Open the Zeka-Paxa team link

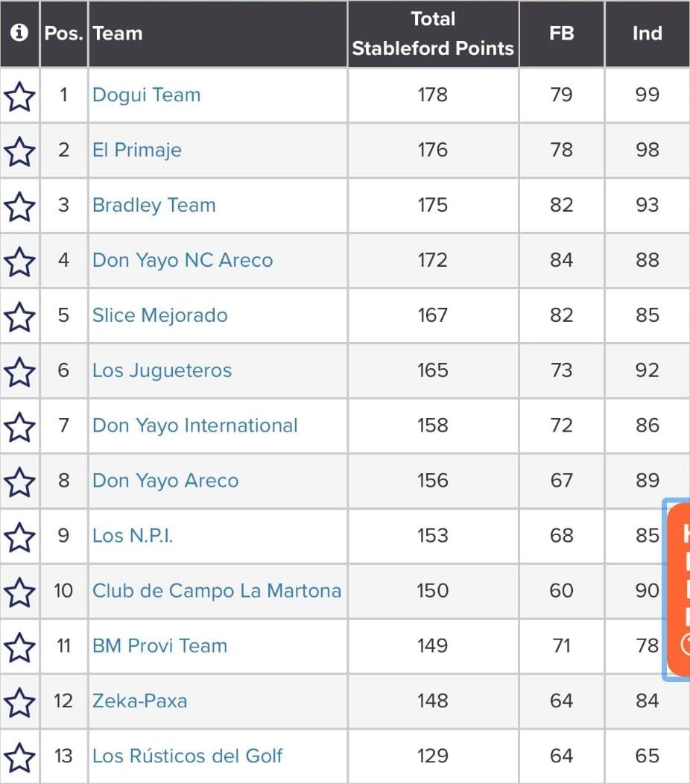pos(139,701)
